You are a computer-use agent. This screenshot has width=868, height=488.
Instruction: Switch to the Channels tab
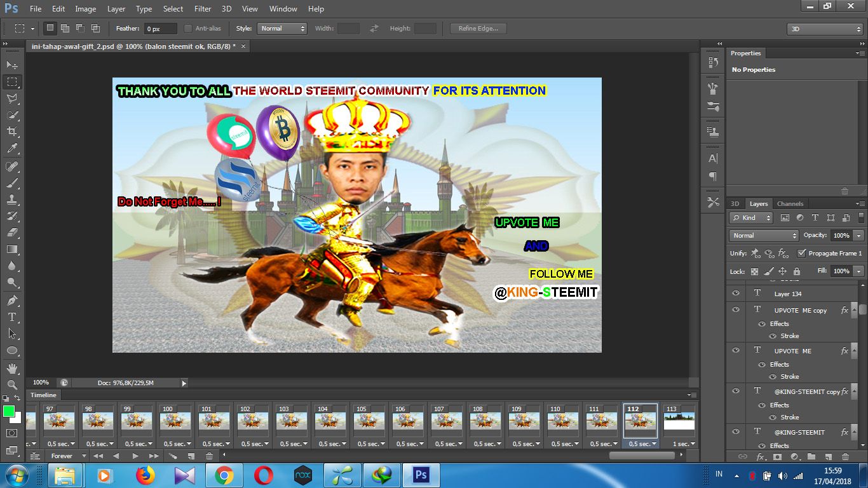(x=790, y=204)
